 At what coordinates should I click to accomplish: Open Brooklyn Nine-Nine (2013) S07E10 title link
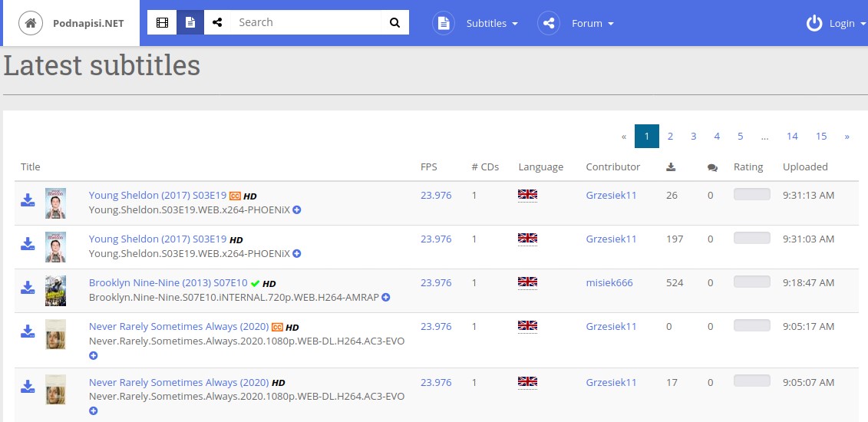(168, 282)
